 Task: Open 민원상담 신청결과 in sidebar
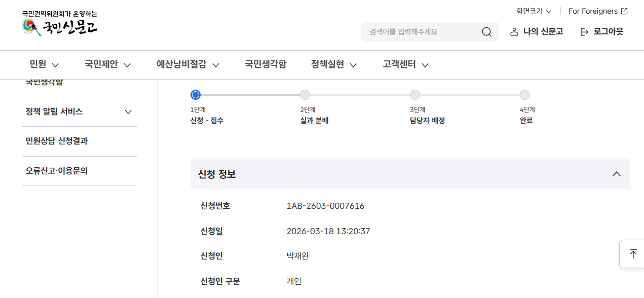point(57,141)
